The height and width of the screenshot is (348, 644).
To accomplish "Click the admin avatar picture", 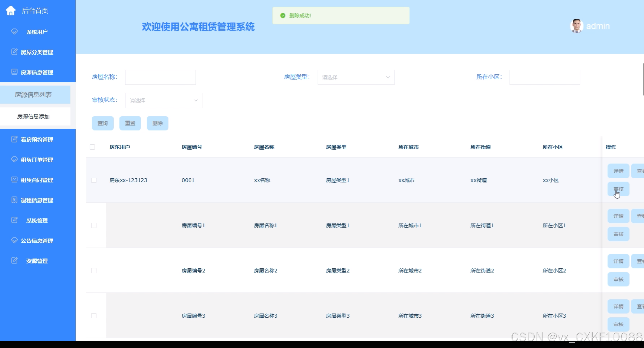I will tap(576, 26).
